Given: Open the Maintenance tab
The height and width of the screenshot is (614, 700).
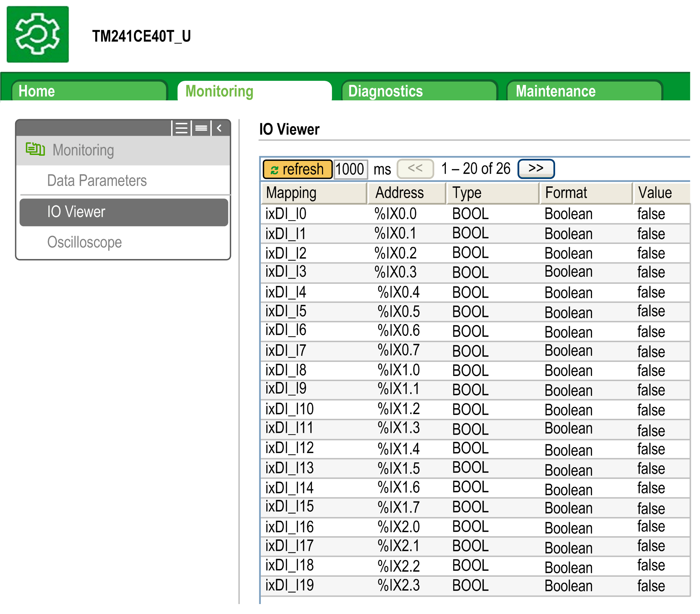Looking at the screenshot, I should point(584,91).
